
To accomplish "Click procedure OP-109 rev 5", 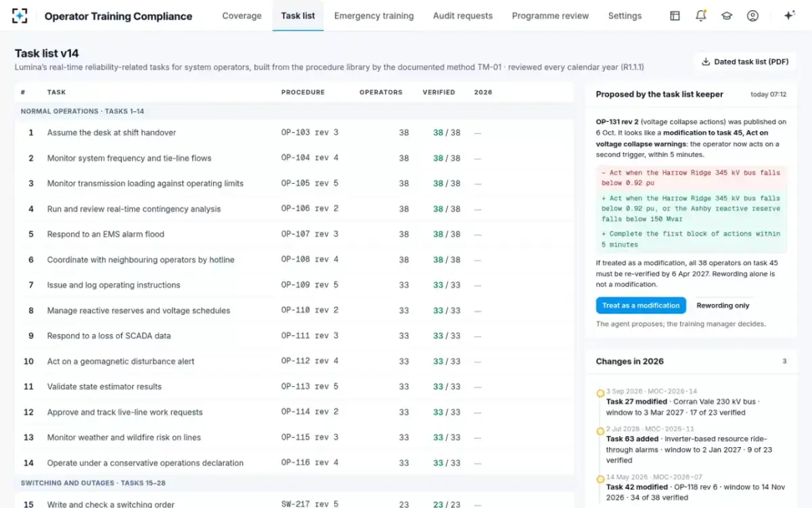I will point(310,285).
